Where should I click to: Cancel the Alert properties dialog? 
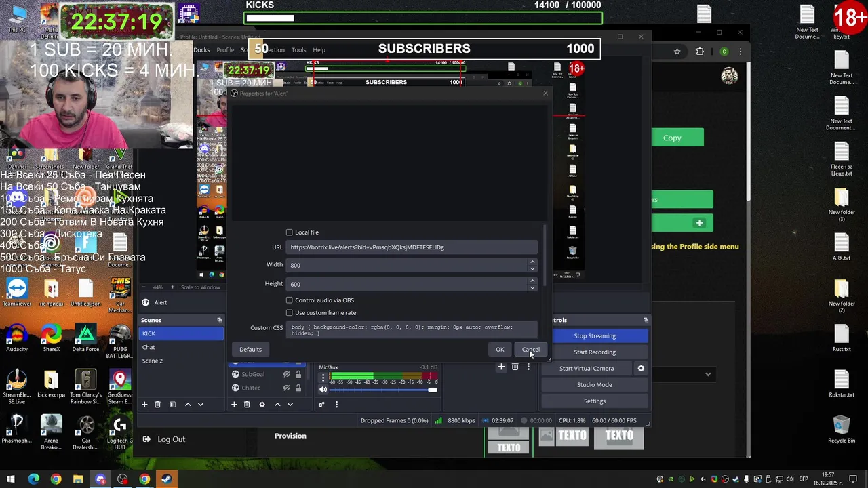point(530,350)
